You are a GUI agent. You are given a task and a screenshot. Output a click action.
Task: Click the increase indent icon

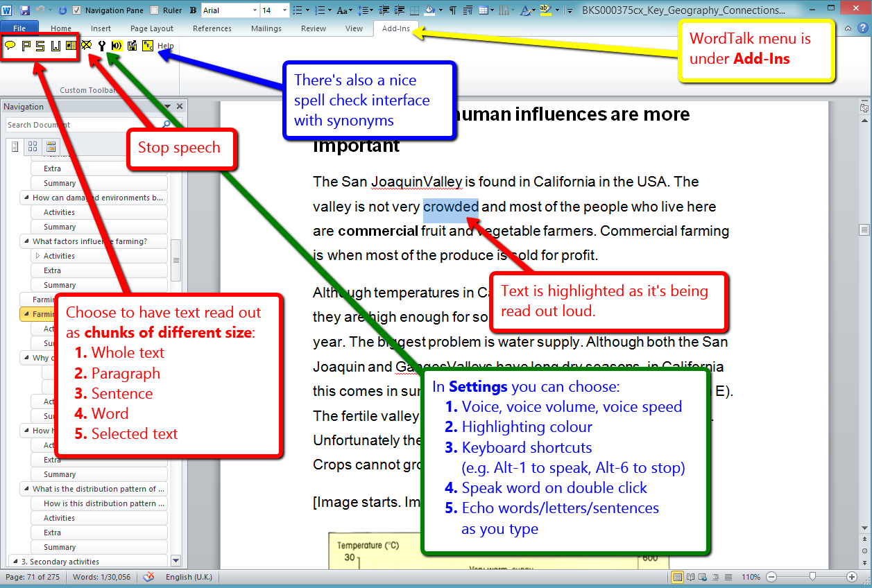[399, 10]
